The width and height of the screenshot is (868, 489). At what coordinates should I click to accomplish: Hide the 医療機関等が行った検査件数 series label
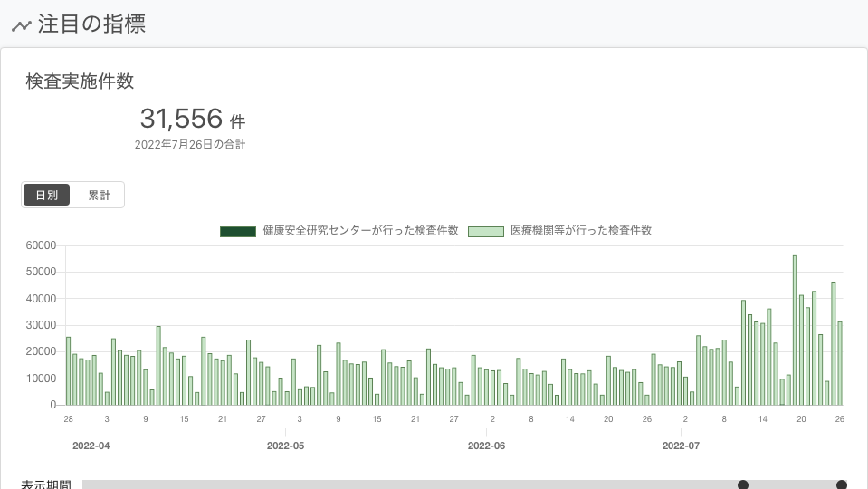point(581,230)
